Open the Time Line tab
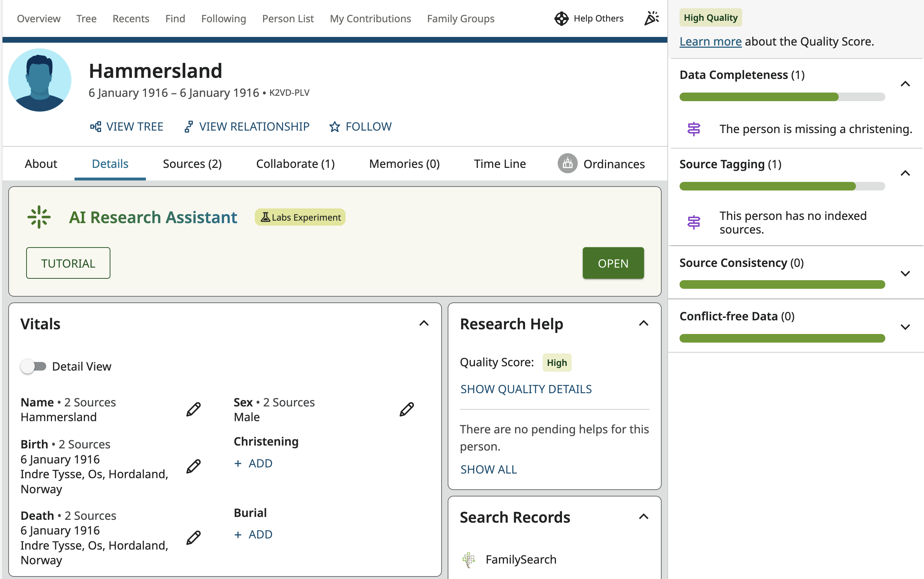The height and width of the screenshot is (579, 924). tap(500, 164)
